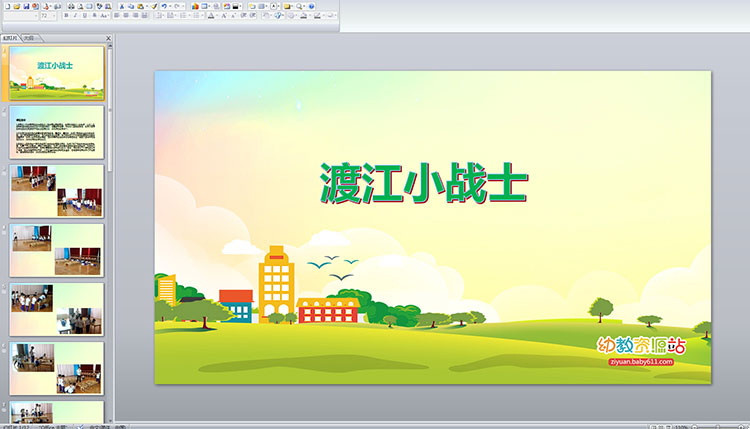Expand the Redo history arrow
The height and width of the screenshot is (429, 750).
click(x=183, y=6)
